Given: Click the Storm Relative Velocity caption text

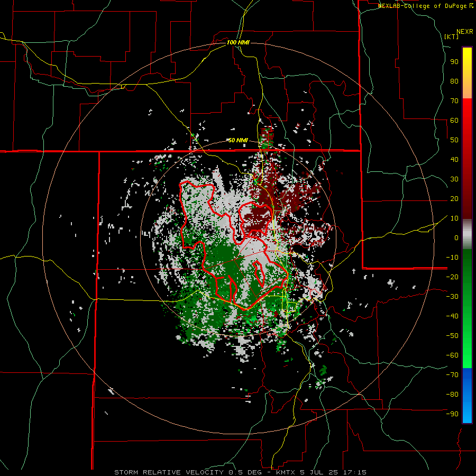Looking at the screenshot, I should pos(241,472).
